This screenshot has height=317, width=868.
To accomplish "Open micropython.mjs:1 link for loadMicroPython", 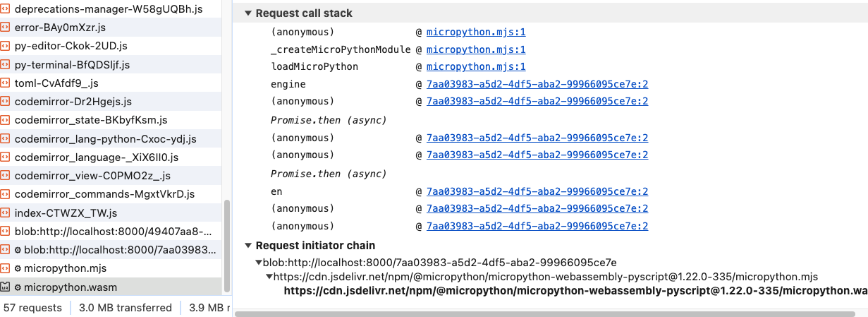I will tap(476, 67).
